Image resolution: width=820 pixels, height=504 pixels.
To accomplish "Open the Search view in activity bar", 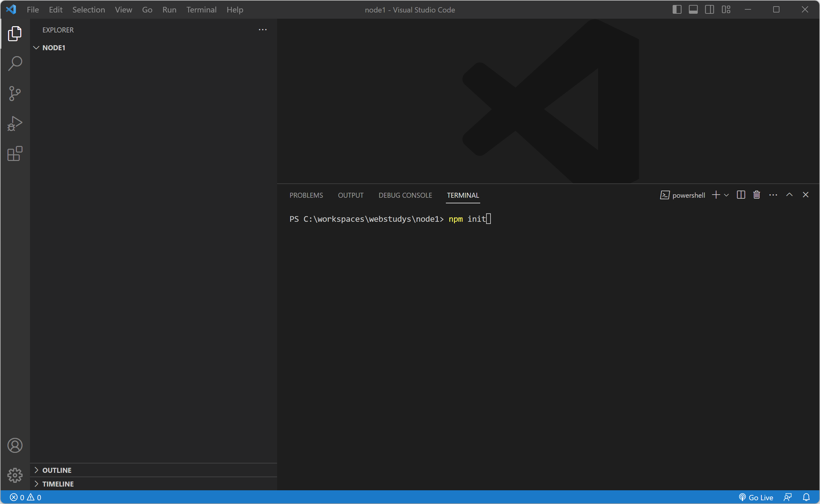I will point(15,63).
